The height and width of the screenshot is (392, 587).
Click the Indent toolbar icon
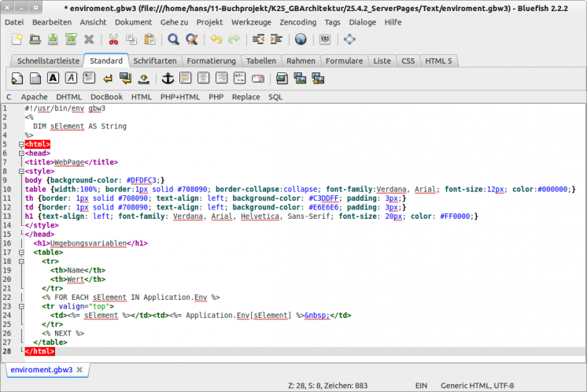(x=276, y=39)
